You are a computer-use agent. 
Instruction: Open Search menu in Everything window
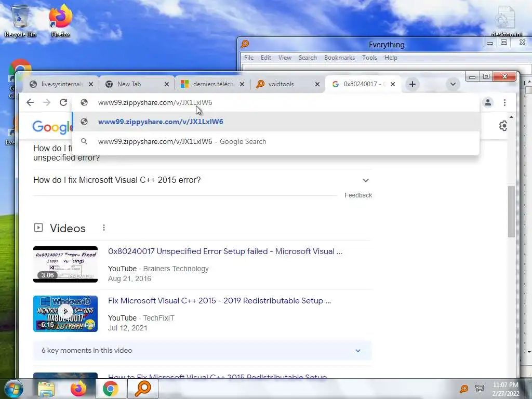pos(308,58)
